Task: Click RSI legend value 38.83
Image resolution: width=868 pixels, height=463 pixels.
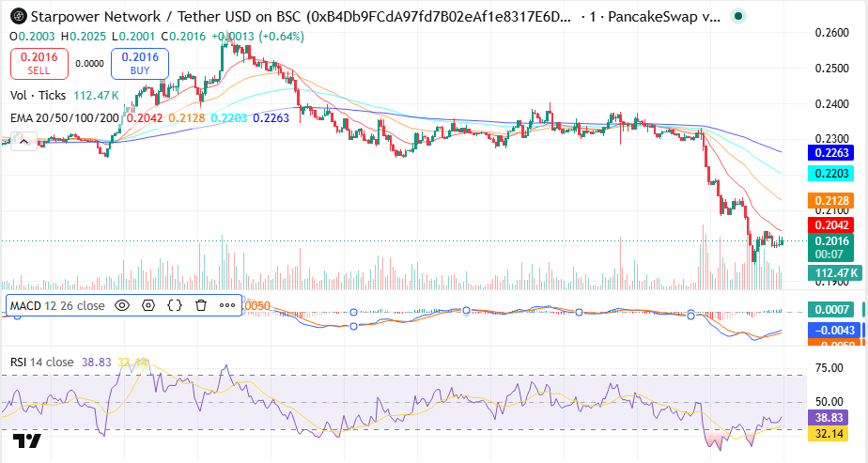Action: 97,363
